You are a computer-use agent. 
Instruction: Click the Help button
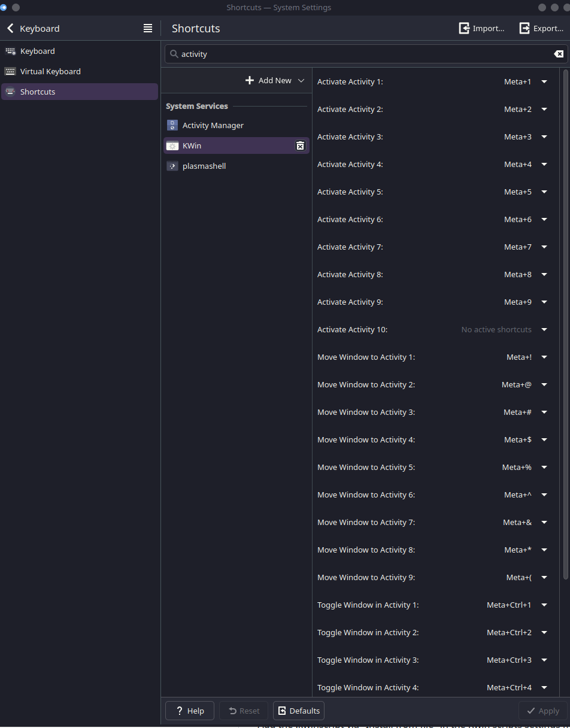(x=190, y=711)
